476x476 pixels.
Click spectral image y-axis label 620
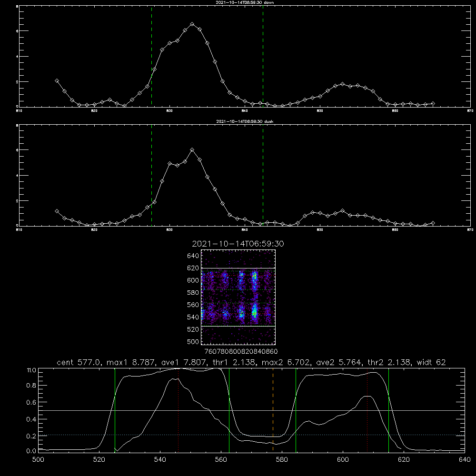pyautogui.click(x=193, y=268)
